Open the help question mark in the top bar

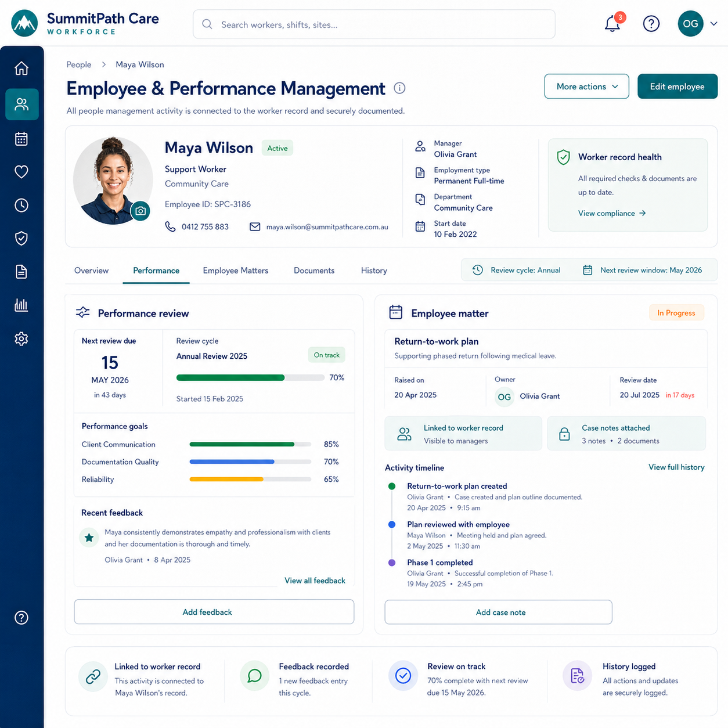pos(651,24)
